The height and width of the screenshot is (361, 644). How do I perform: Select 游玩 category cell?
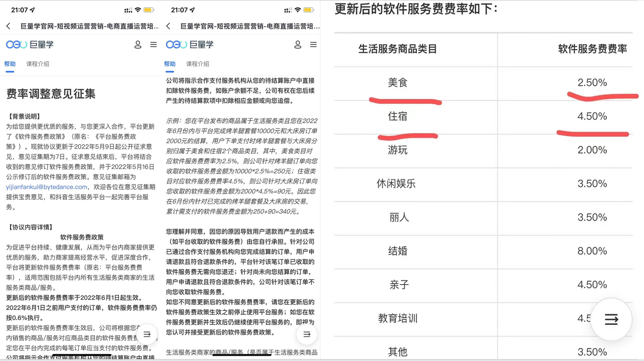coord(398,150)
